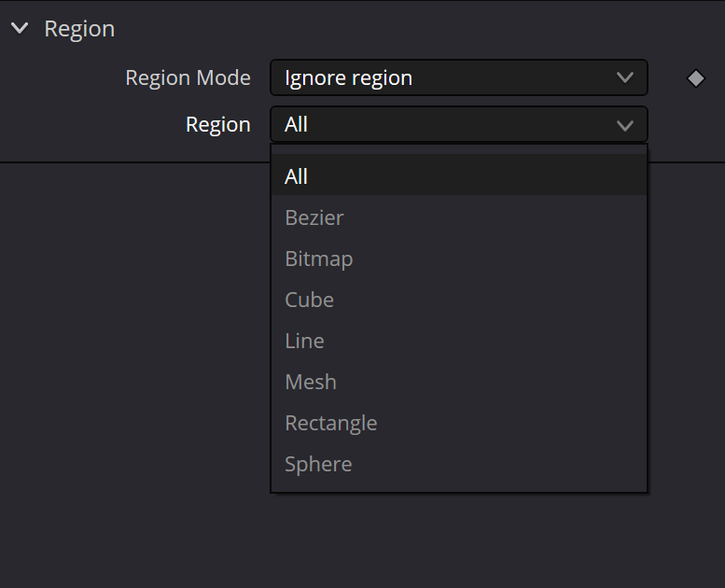Click the Region Mode label
Viewport: 725px width, 588px height.
pyautogui.click(x=188, y=77)
